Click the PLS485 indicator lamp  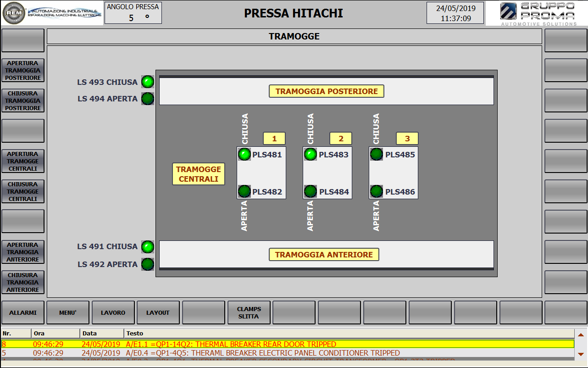[x=377, y=154]
